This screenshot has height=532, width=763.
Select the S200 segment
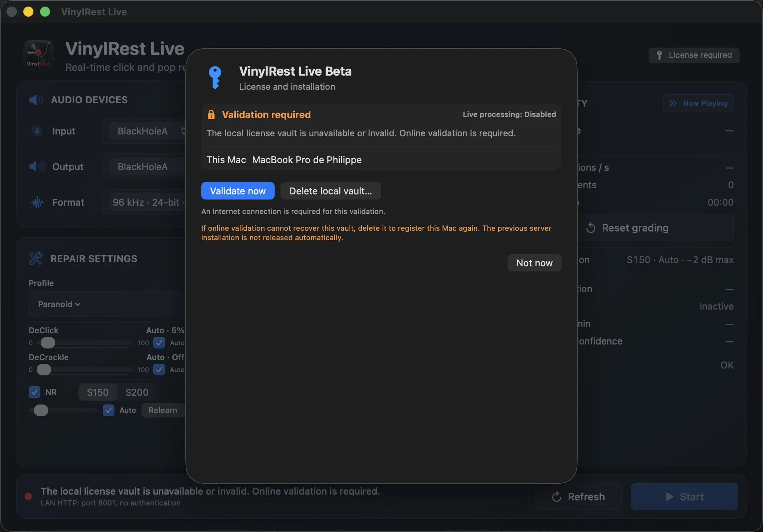tap(137, 392)
